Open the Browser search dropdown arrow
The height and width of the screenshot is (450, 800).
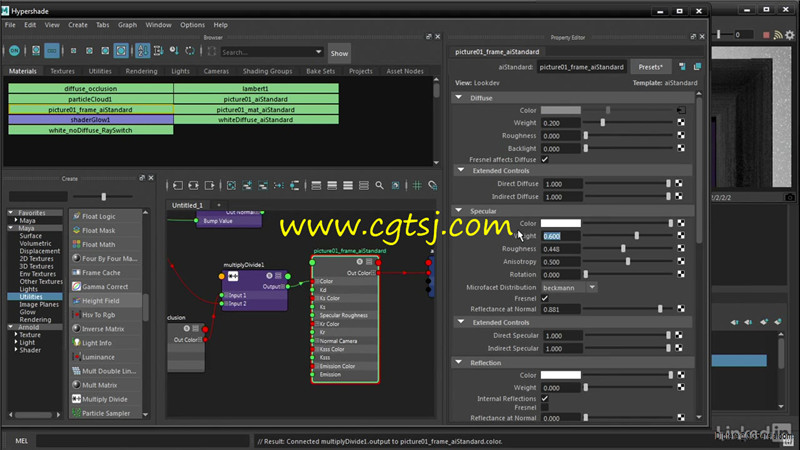(318, 52)
